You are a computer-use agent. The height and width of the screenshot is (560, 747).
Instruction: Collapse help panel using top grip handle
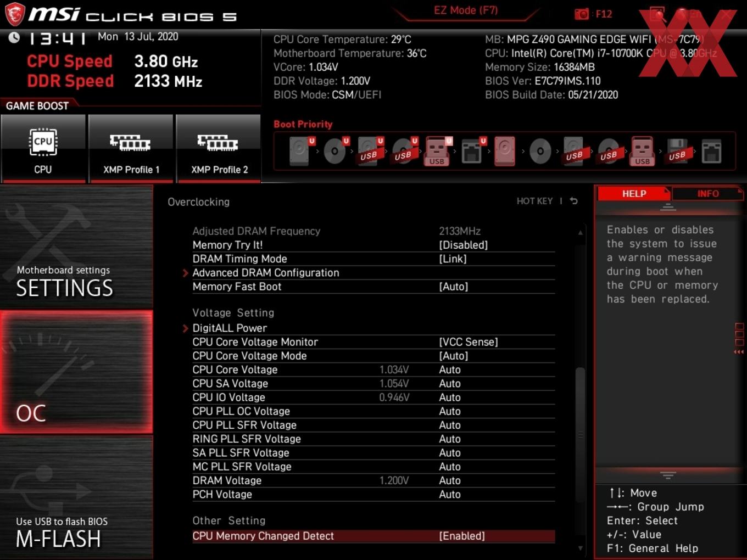668,207
